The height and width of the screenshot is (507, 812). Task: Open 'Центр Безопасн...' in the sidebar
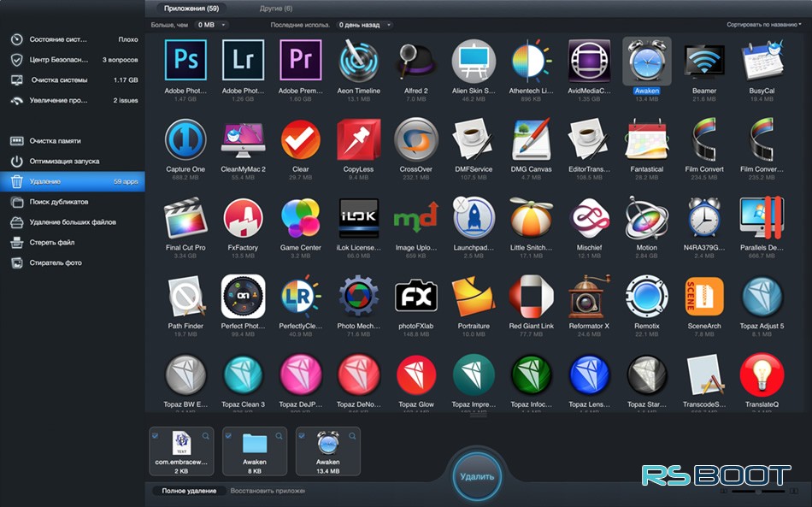click(x=73, y=60)
